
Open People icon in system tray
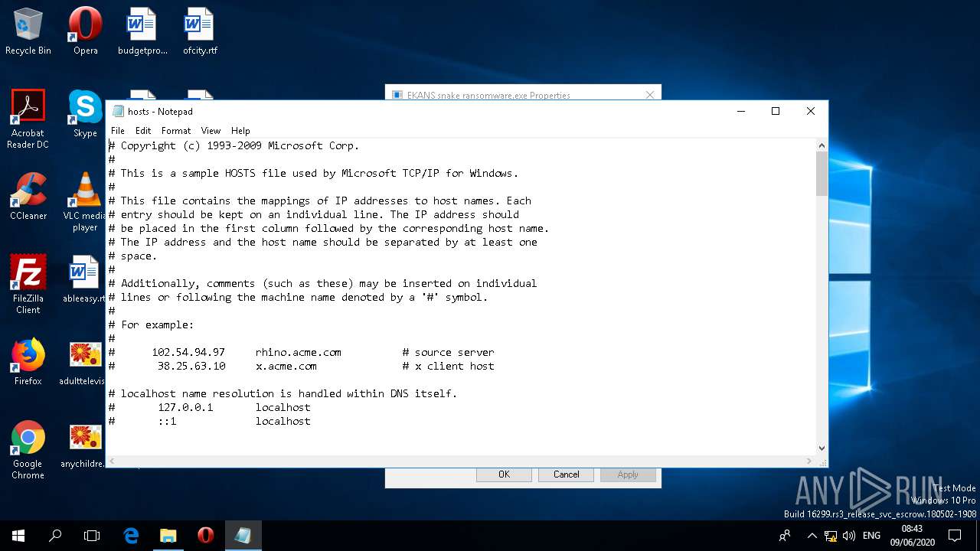(785, 536)
